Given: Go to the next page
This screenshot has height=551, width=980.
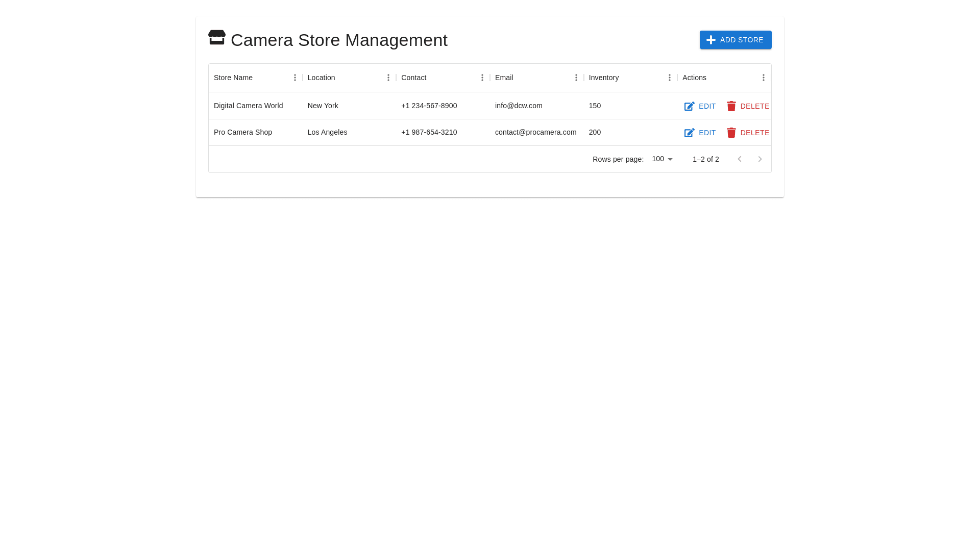Looking at the screenshot, I should pyautogui.click(x=759, y=159).
